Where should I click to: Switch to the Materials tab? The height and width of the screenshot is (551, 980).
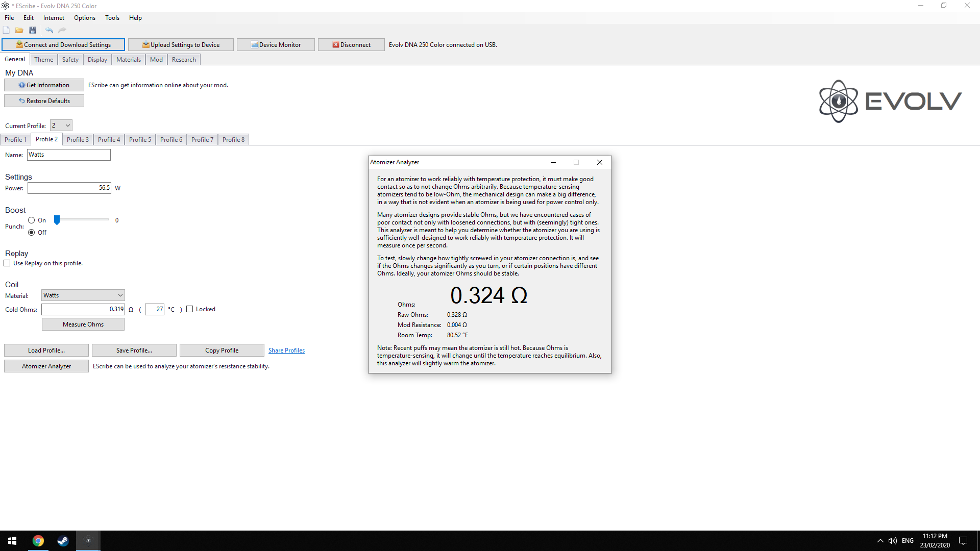click(x=128, y=60)
